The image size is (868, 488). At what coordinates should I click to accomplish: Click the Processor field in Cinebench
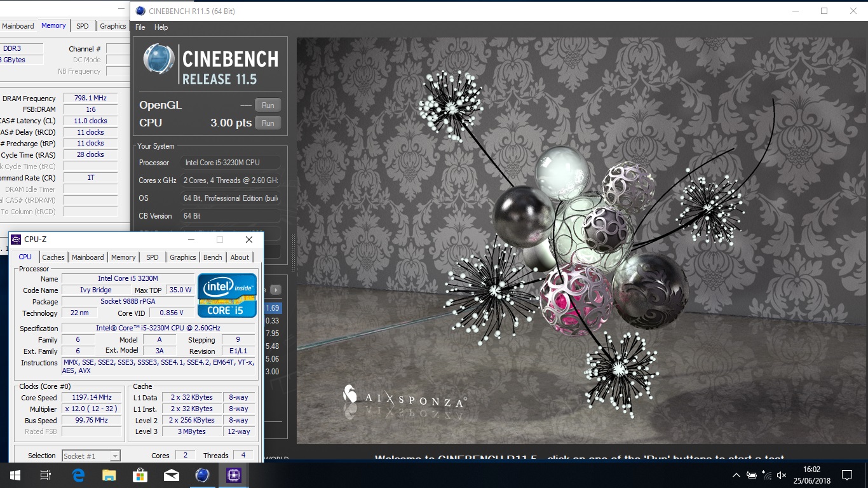(x=230, y=163)
